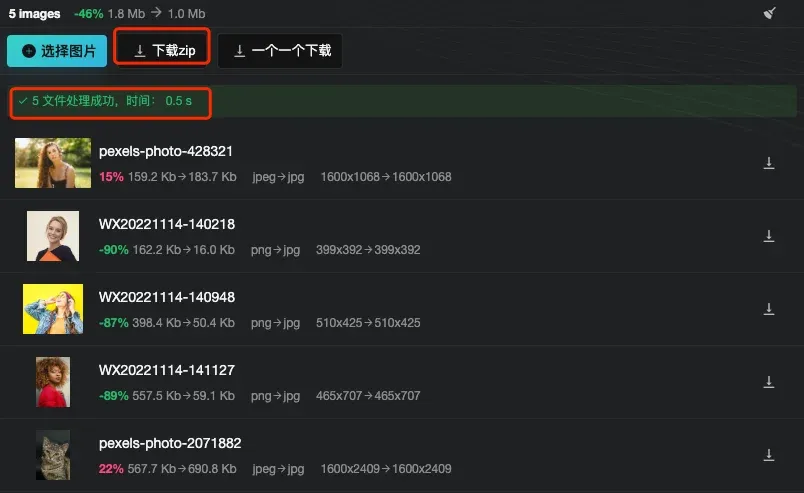Click the 557.5 Kb→59.1 Kb size text
Viewport: 804px width, 493px height.
pos(184,396)
